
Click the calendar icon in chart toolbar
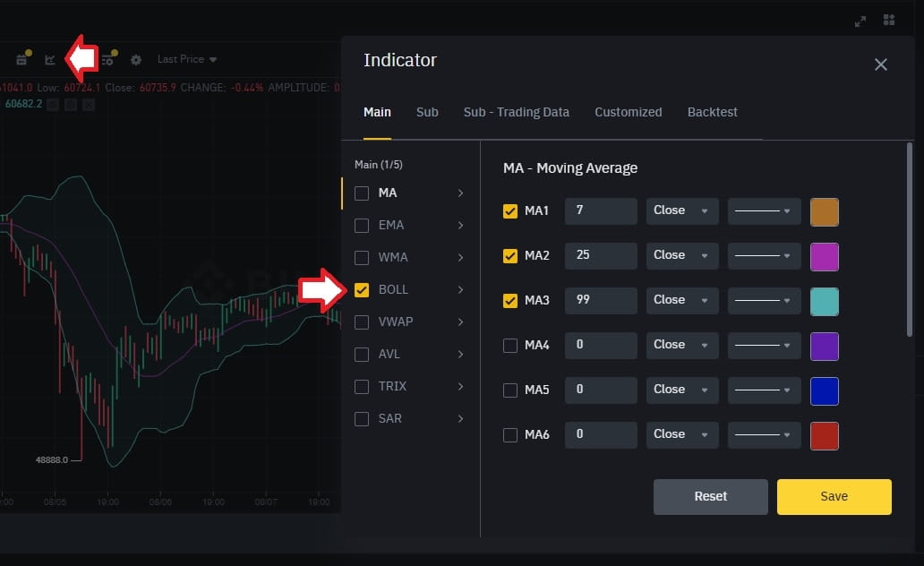[x=21, y=60]
